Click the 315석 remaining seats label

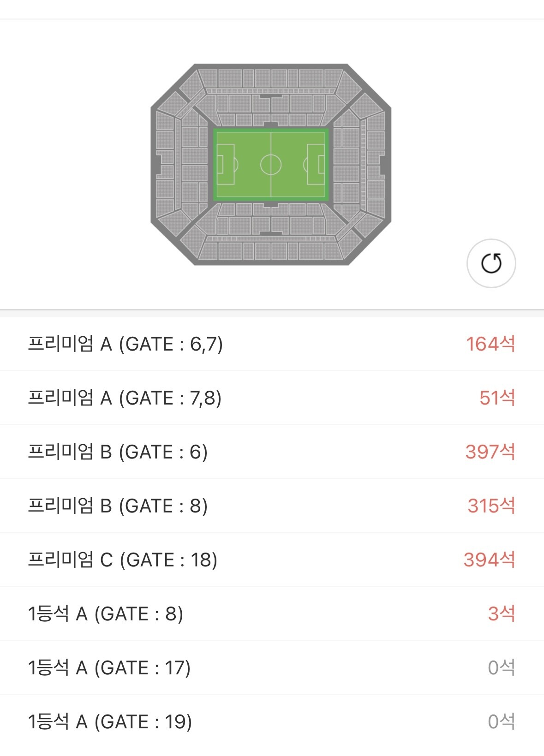(x=491, y=506)
